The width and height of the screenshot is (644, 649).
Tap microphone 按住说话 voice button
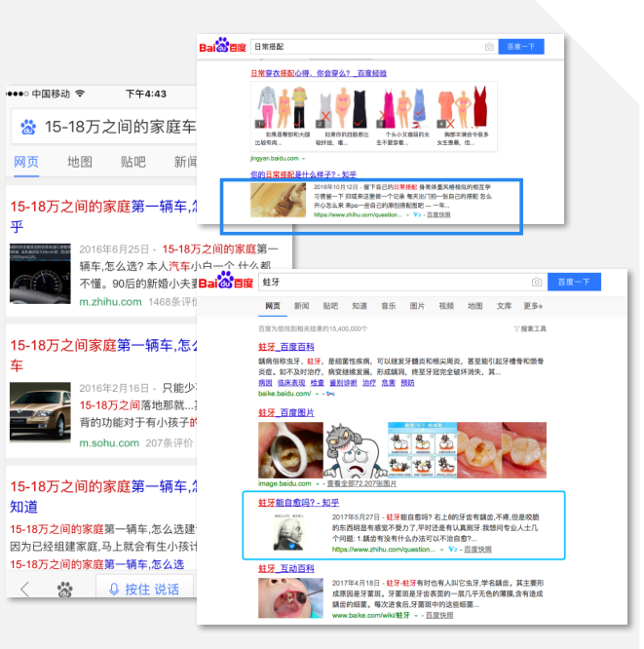(144, 589)
